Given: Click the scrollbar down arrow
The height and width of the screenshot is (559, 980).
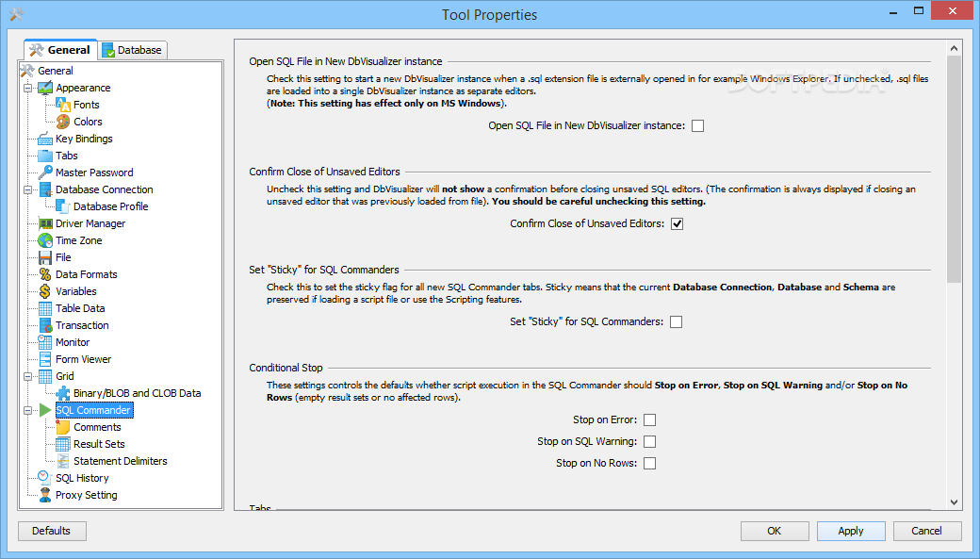Looking at the screenshot, I should 954,502.
